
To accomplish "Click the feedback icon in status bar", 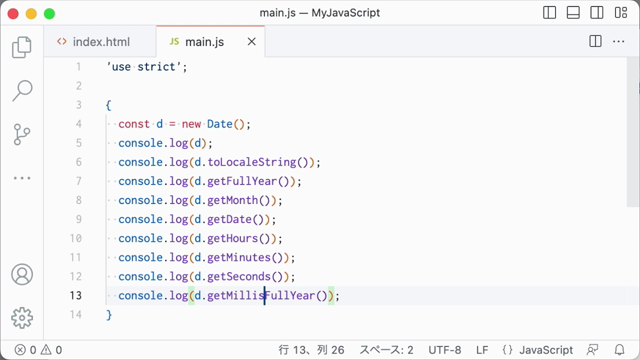I will (593, 350).
